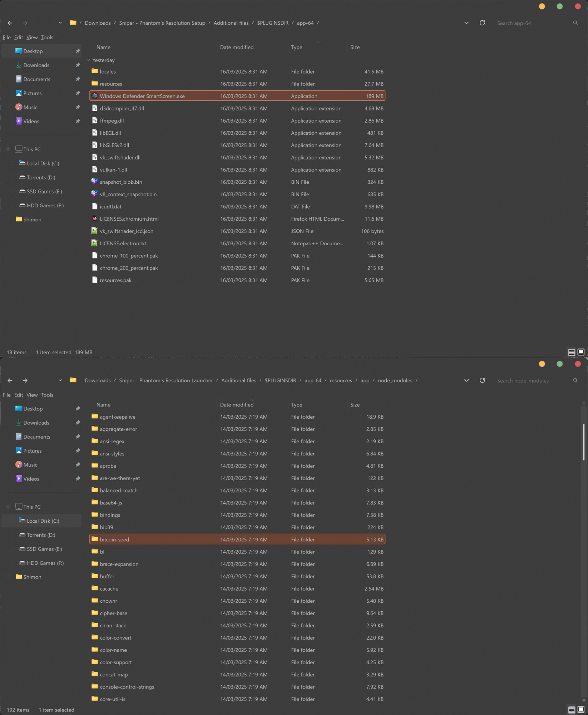The image size is (588, 715).
Task: Sort by the Size column header in the node_modules window
Action: 355,405
